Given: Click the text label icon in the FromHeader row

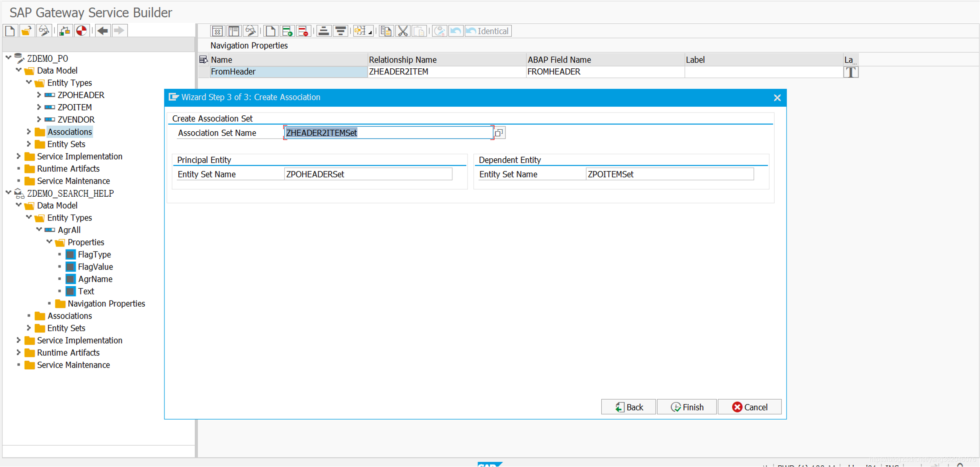Looking at the screenshot, I should 851,72.
